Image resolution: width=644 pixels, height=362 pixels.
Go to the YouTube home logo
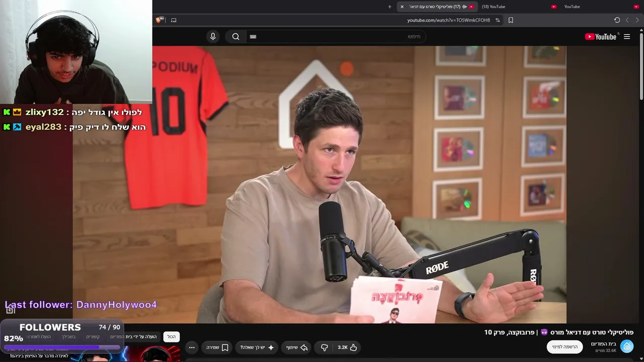coord(601,36)
